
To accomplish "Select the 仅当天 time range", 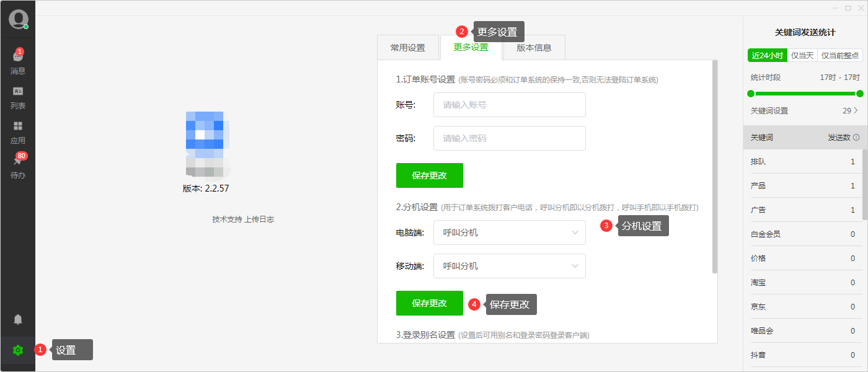I will point(802,55).
